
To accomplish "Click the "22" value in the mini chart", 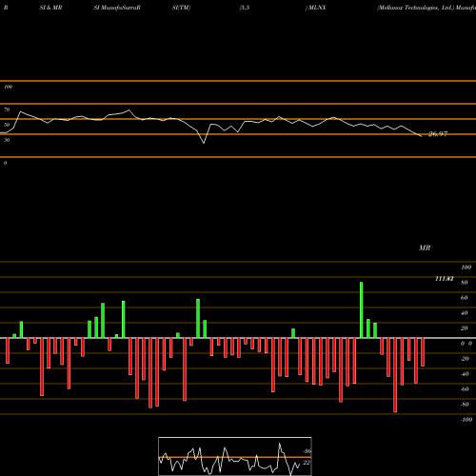I will pos(307,463).
